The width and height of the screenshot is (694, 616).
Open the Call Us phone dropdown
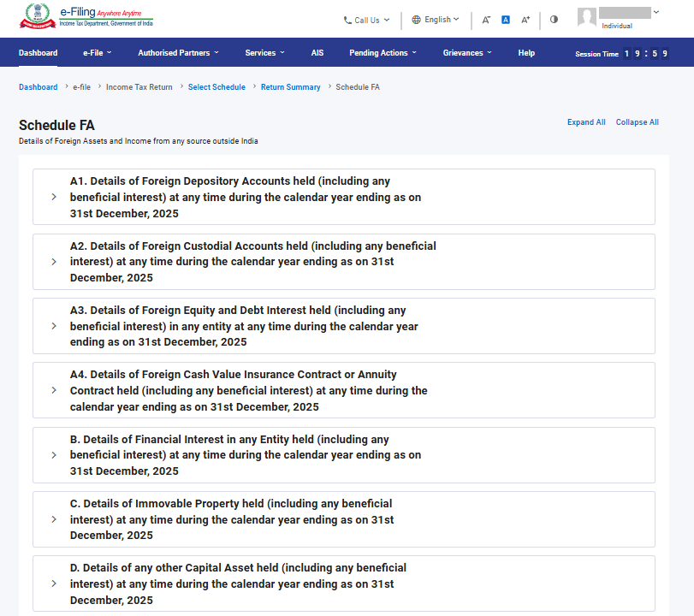point(366,21)
